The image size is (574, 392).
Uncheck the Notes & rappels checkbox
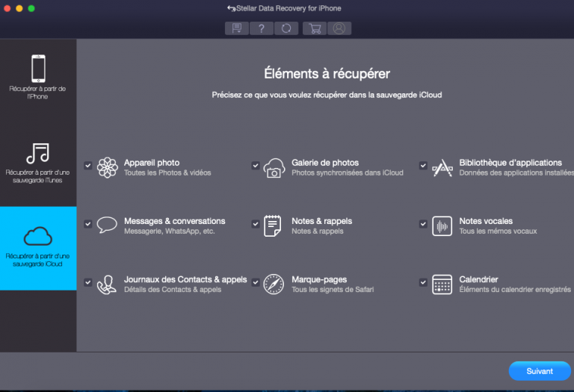coord(256,223)
